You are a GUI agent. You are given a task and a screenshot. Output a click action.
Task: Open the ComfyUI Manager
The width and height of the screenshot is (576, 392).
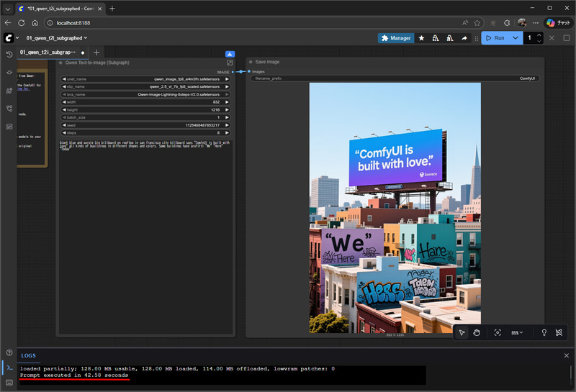(x=396, y=38)
